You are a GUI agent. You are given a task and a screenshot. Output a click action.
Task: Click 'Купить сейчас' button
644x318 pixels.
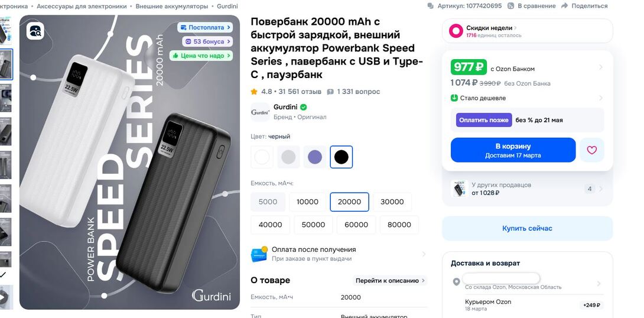528,228
